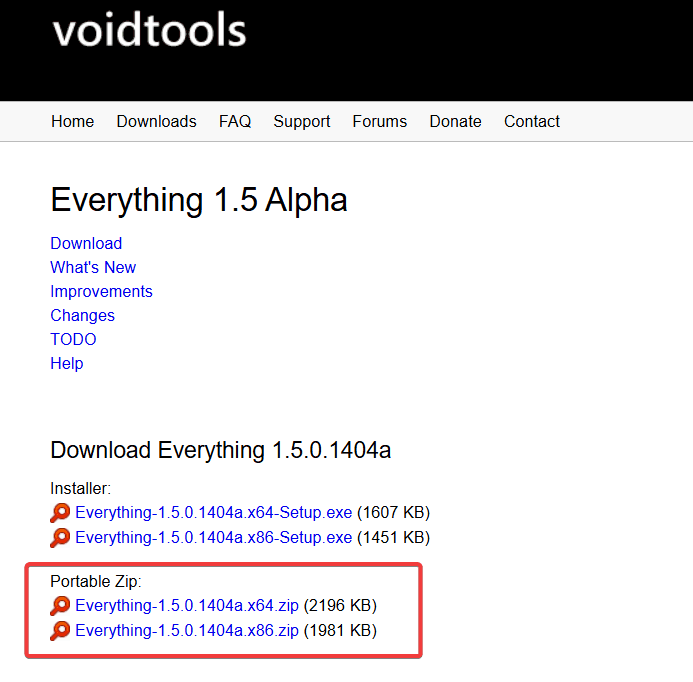Download the Everything-1.5.0.1404a.x64.zip portable file
The width and height of the screenshot is (693, 682).
click(187, 606)
